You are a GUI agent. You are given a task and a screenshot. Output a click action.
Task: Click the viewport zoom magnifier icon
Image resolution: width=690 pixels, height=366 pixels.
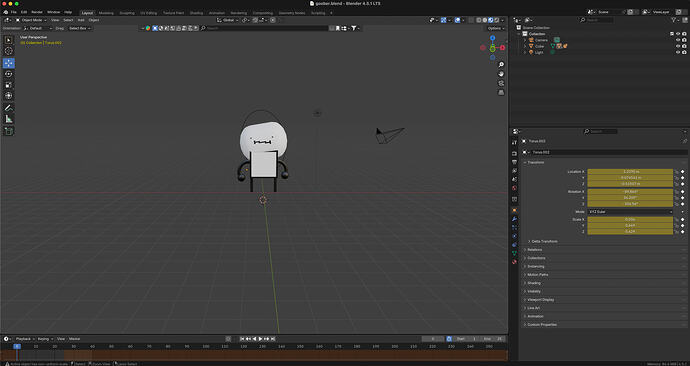coord(501,65)
